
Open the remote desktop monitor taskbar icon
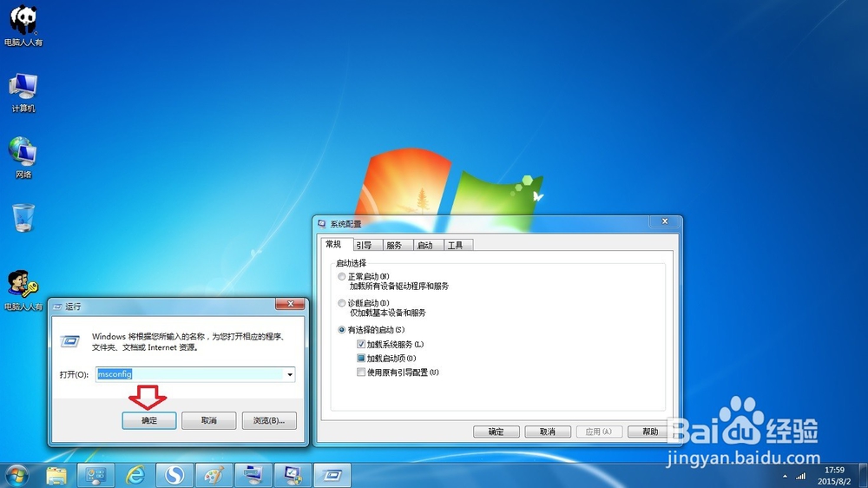pos(253,475)
